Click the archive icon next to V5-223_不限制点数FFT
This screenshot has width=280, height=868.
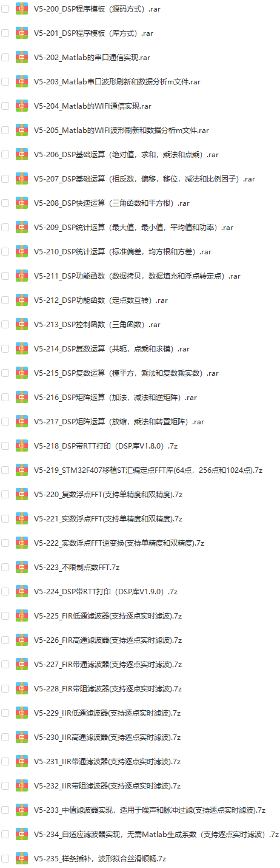(22, 567)
